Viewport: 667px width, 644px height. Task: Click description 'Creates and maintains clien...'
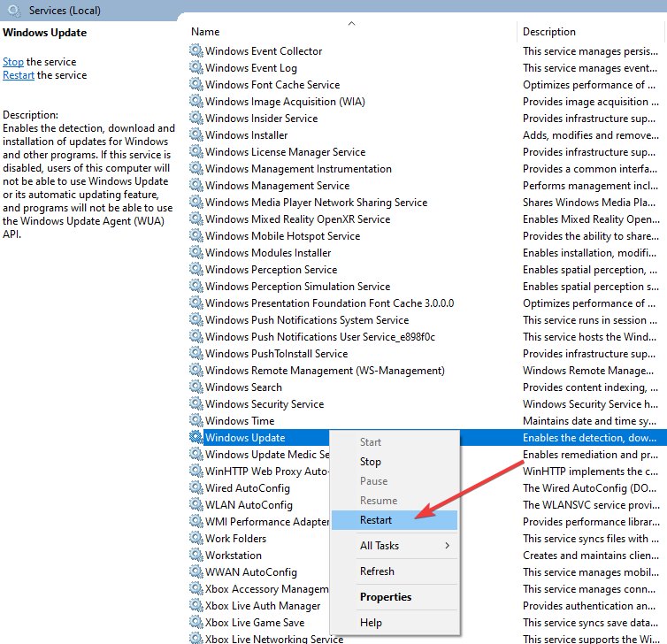591,556
